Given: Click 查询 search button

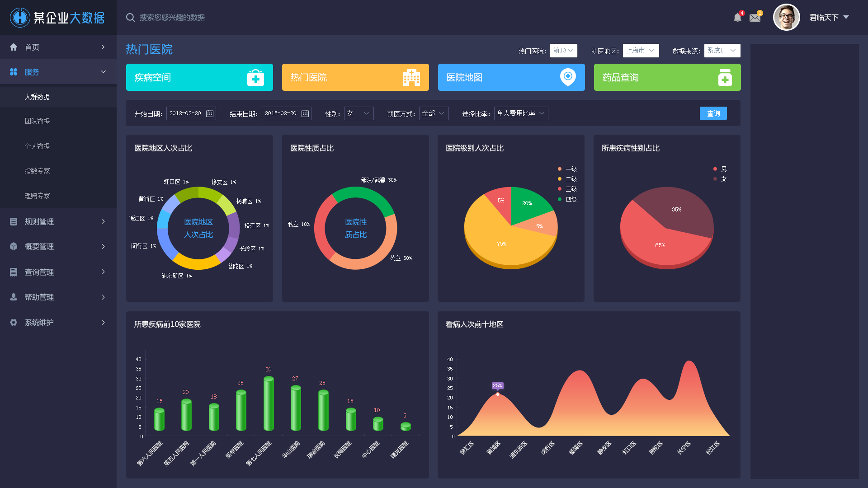Looking at the screenshot, I should (713, 113).
